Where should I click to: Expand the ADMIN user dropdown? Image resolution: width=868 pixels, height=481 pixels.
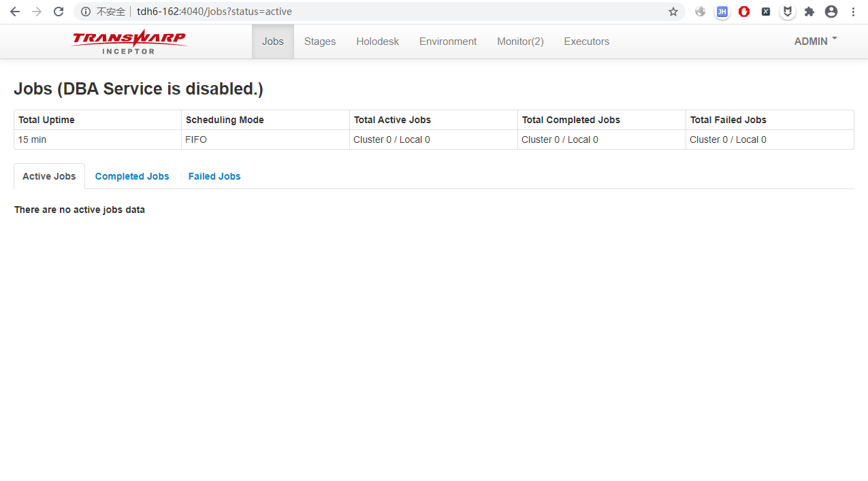[815, 42]
